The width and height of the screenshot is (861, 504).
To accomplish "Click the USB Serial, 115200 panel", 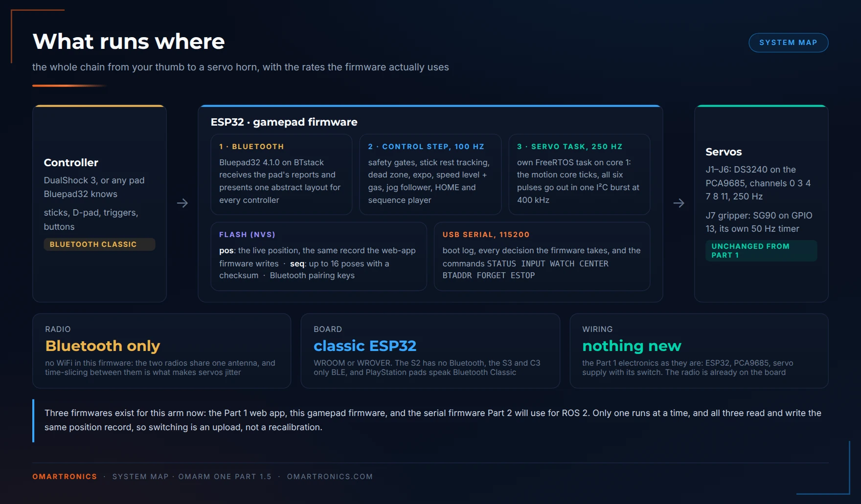I will click(x=542, y=257).
